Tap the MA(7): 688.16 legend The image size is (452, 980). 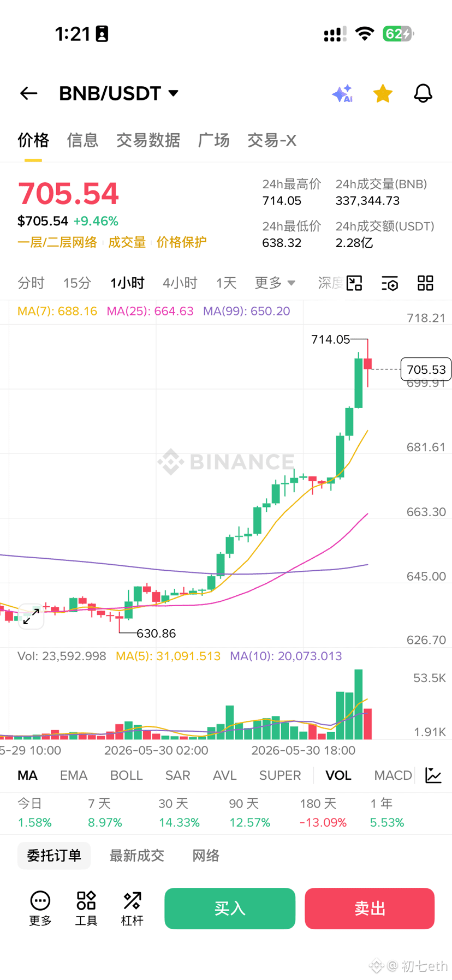57,311
